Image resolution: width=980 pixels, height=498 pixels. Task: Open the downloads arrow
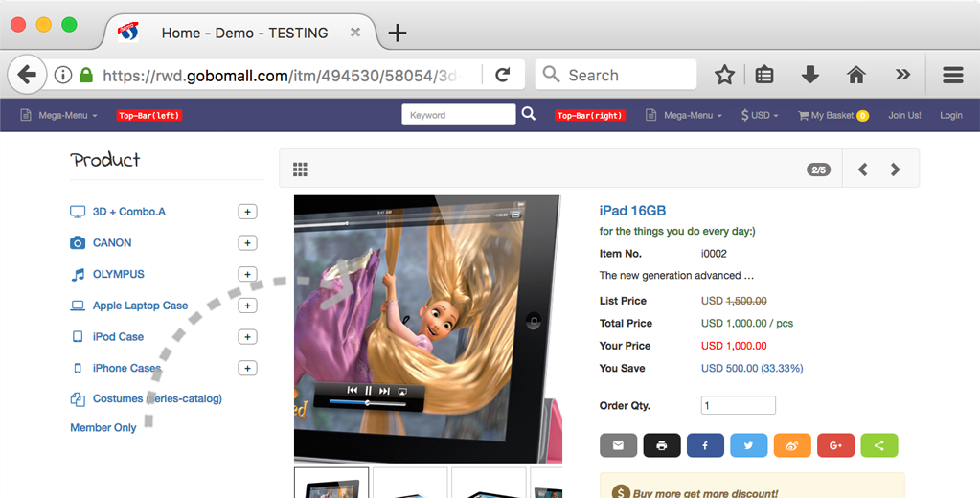(810, 75)
